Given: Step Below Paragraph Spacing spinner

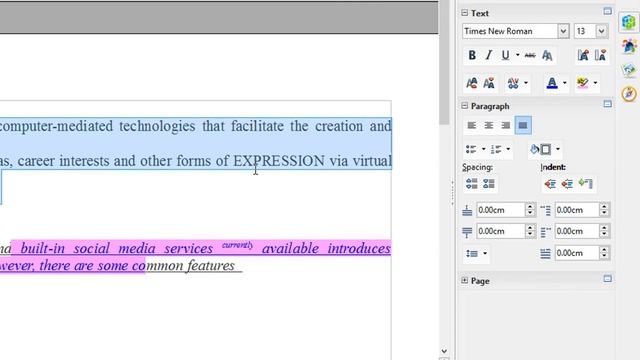Looking at the screenshot, I should pyautogui.click(x=530, y=231).
